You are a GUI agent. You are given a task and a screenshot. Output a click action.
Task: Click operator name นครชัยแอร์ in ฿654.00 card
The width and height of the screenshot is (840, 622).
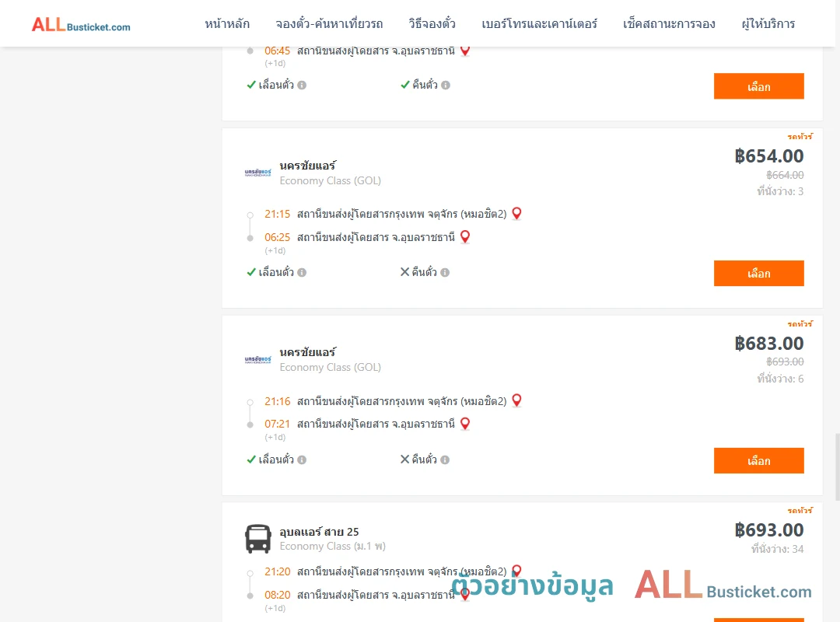[x=307, y=166]
